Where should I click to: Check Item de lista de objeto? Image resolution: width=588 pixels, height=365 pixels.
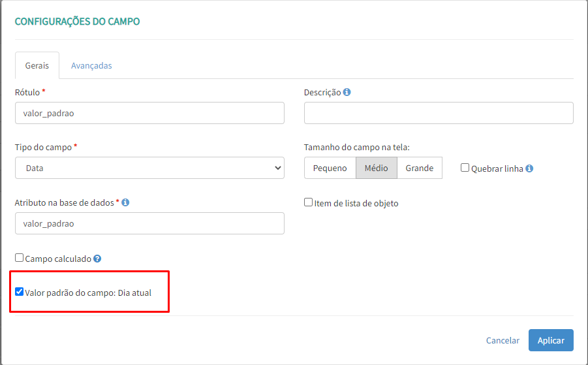tap(308, 202)
